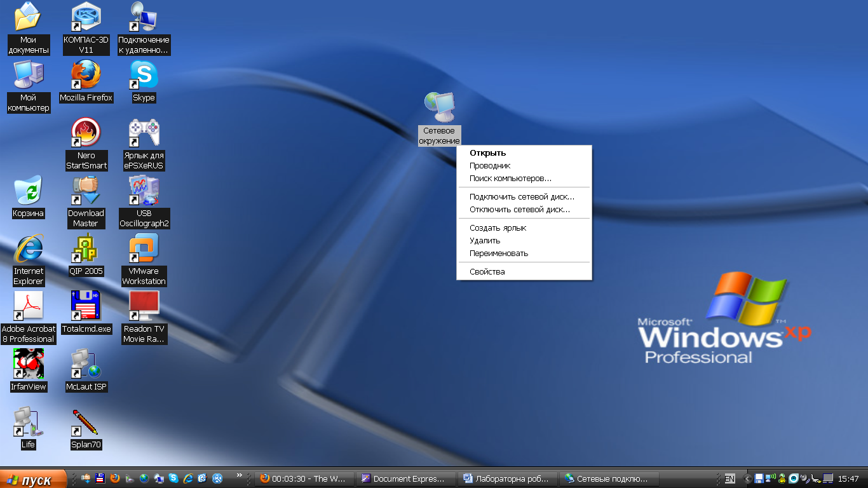The width and height of the screenshot is (868, 488).
Task: Choose Подключить сетевой диск... entry
Action: tap(524, 196)
